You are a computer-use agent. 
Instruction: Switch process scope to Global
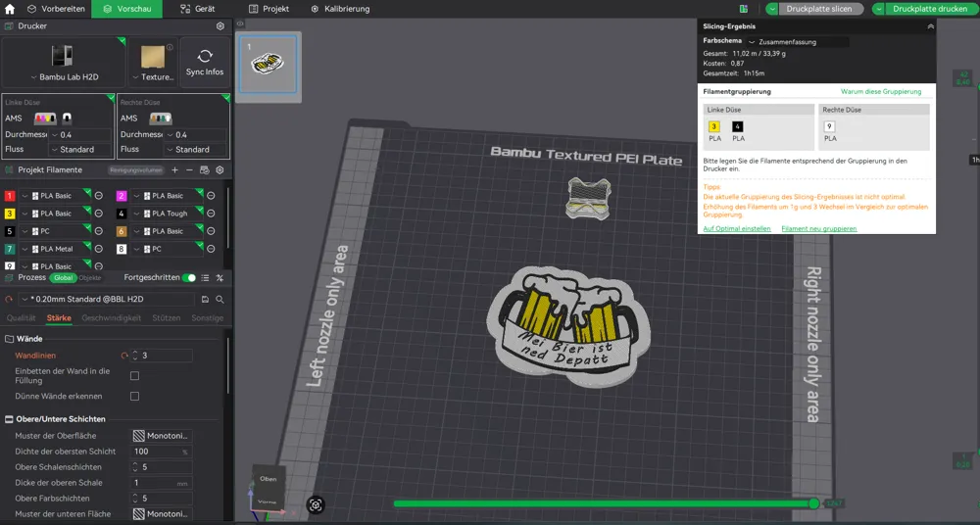coord(63,277)
